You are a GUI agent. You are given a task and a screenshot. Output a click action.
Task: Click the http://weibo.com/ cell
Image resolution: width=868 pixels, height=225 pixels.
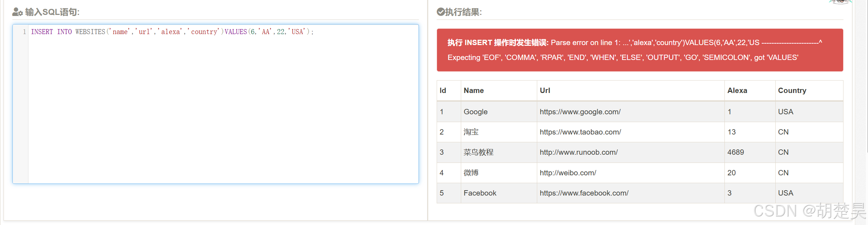pyautogui.click(x=631, y=173)
